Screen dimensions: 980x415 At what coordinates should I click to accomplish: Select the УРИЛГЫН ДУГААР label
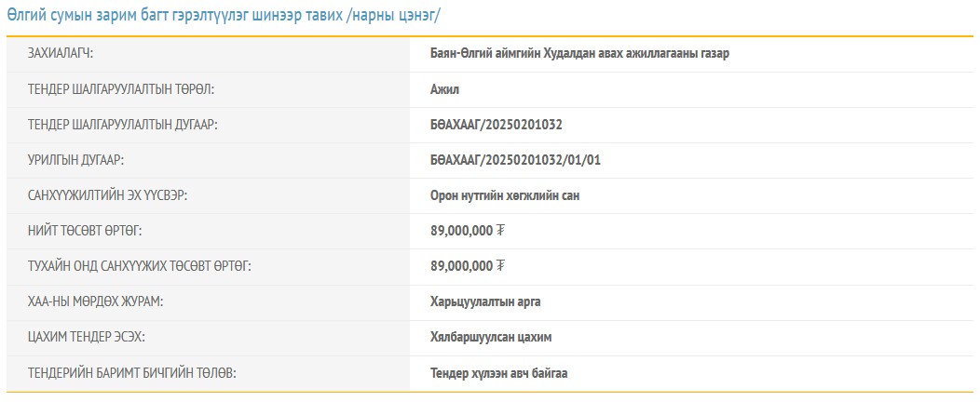click(76, 160)
